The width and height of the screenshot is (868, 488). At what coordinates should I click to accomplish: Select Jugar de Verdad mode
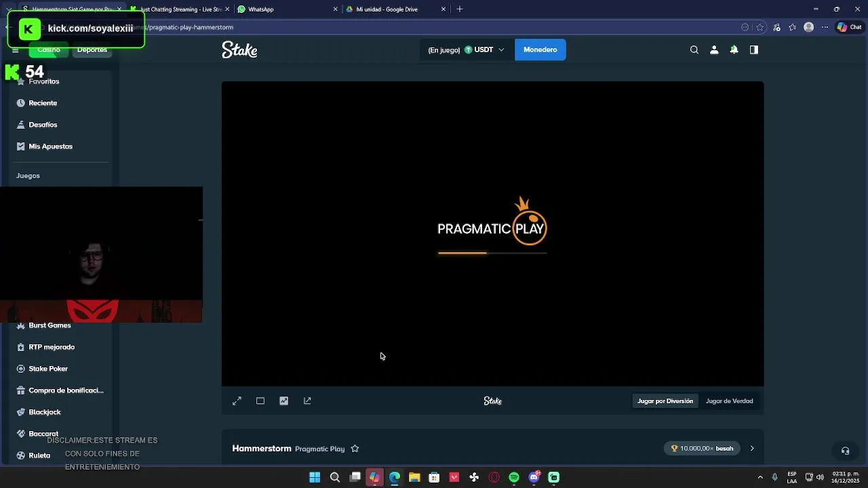coord(729,401)
